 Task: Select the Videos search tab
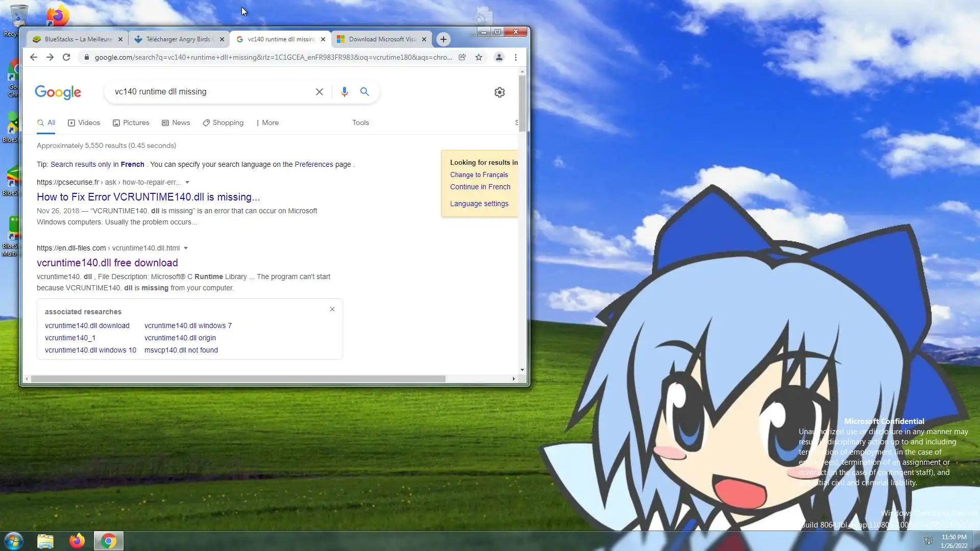tap(84, 123)
